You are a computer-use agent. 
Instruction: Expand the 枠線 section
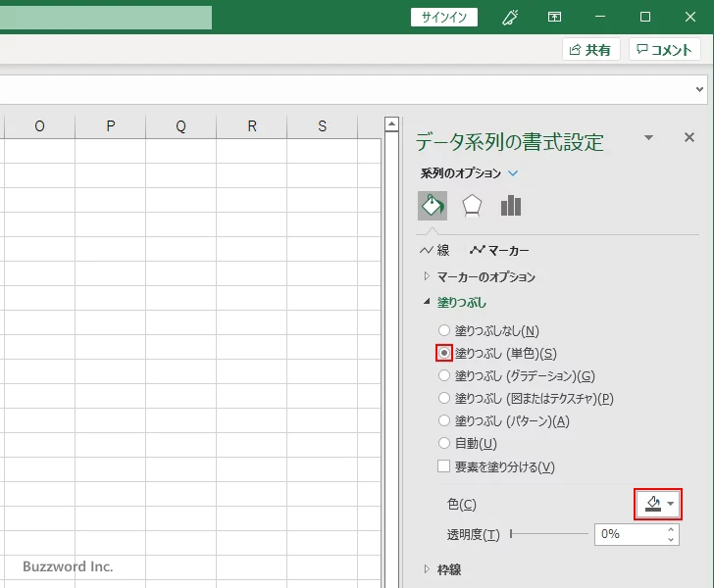pyautogui.click(x=448, y=569)
